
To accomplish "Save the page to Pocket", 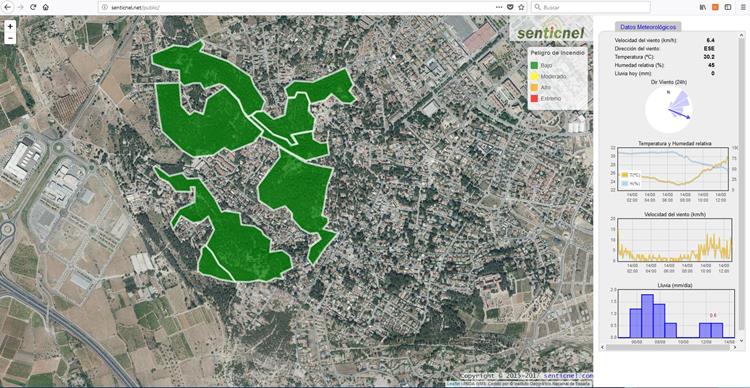I will click(510, 7).
